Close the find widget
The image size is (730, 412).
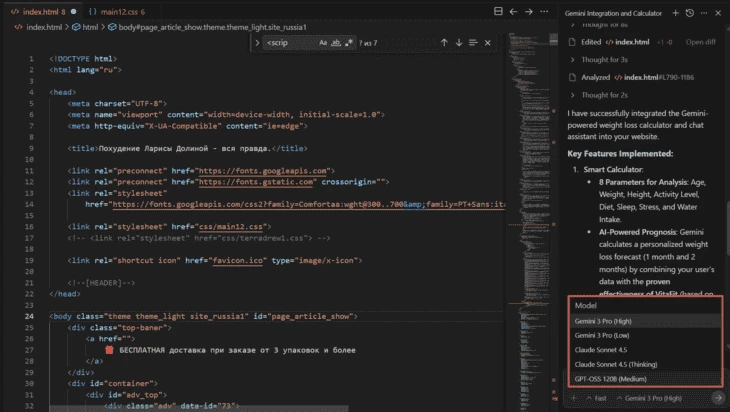point(489,43)
